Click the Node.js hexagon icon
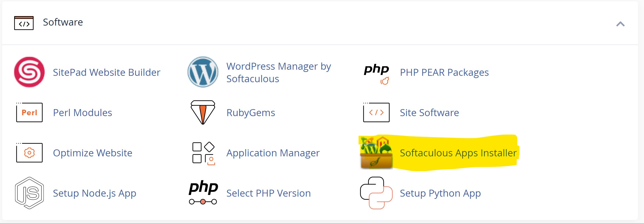The height and width of the screenshot is (223, 644). [x=29, y=193]
